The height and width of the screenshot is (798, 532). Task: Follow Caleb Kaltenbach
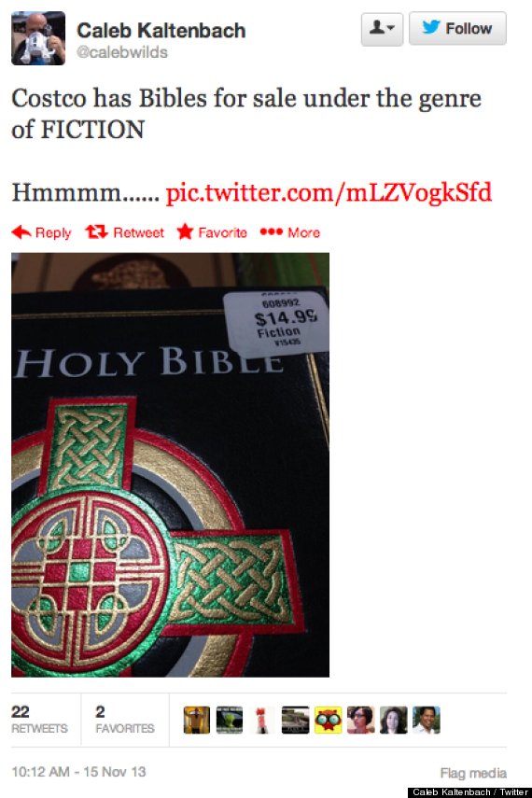pyautogui.click(x=457, y=29)
